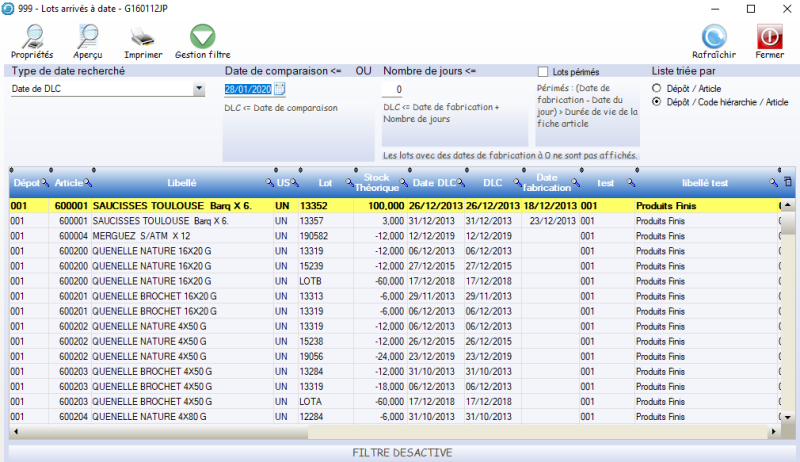
Task: Expand the Type de date recherché dropdown
Action: tap(198, 89)
